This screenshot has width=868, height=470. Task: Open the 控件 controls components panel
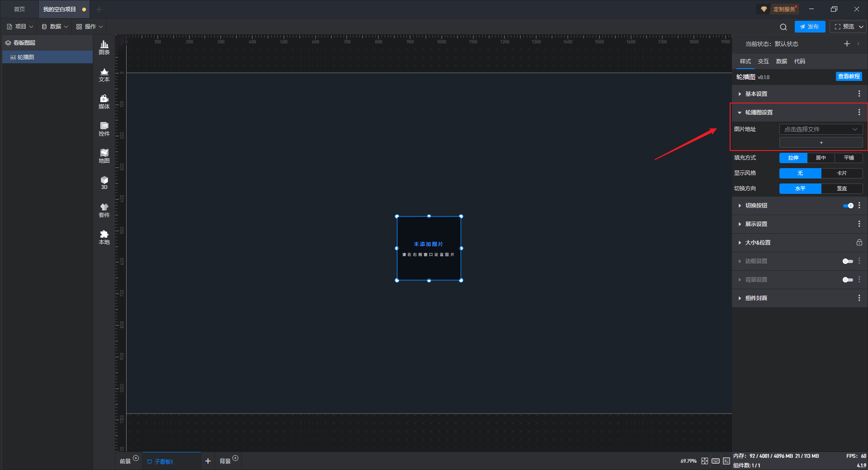coord(104,129)
